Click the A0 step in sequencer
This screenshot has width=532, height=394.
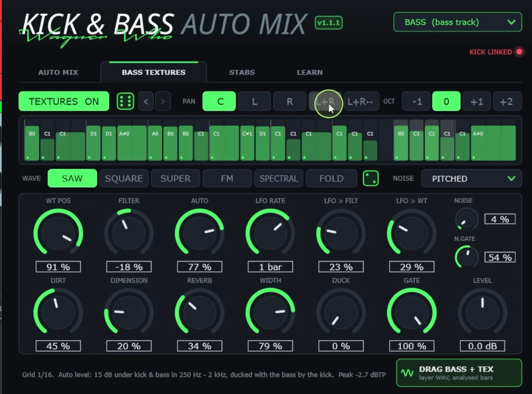coord(155,143)
